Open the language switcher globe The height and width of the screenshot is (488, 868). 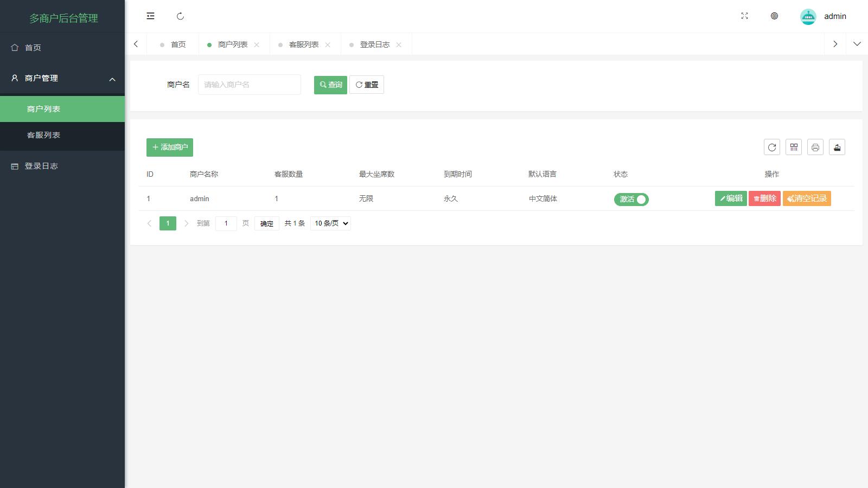(774, 16)
